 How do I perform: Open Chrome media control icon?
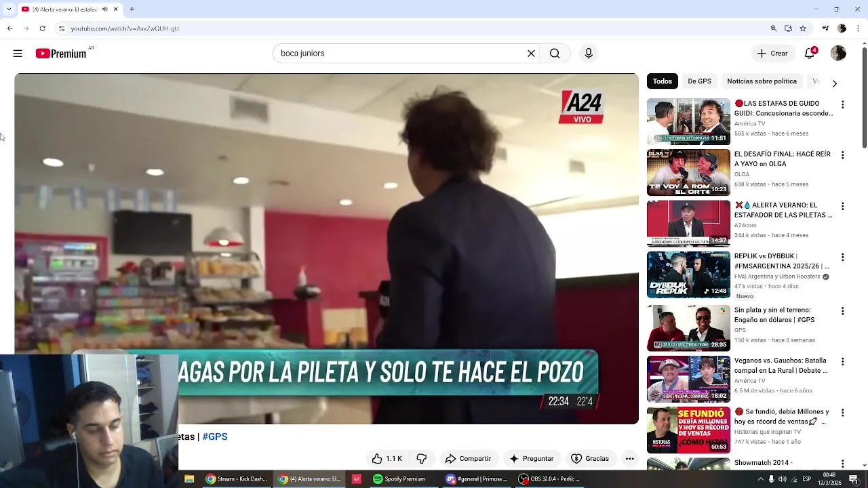click(x=825, y=28)
